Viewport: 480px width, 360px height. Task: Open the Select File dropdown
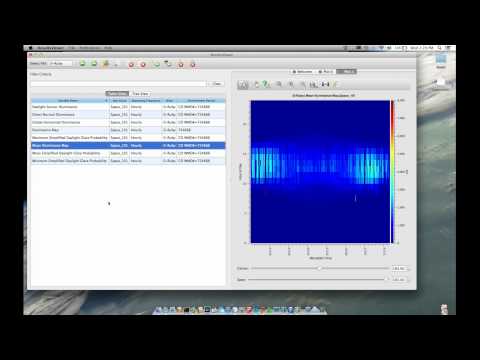(61, 63)
